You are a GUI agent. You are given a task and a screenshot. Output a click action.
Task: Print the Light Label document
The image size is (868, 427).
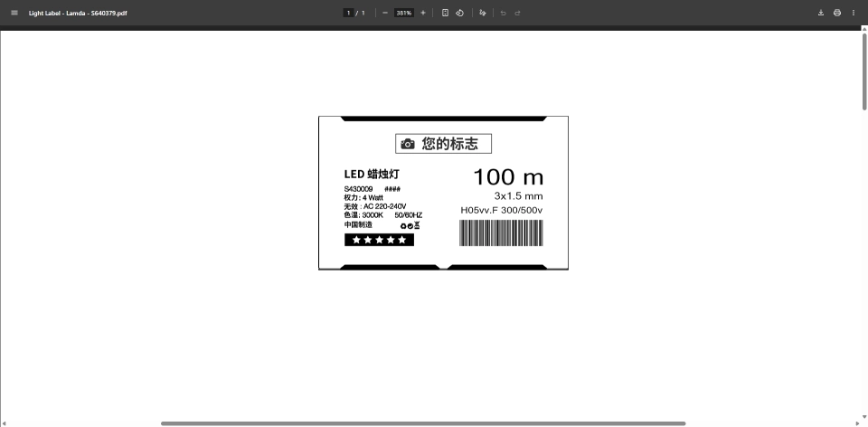click(x=837, y=13)
